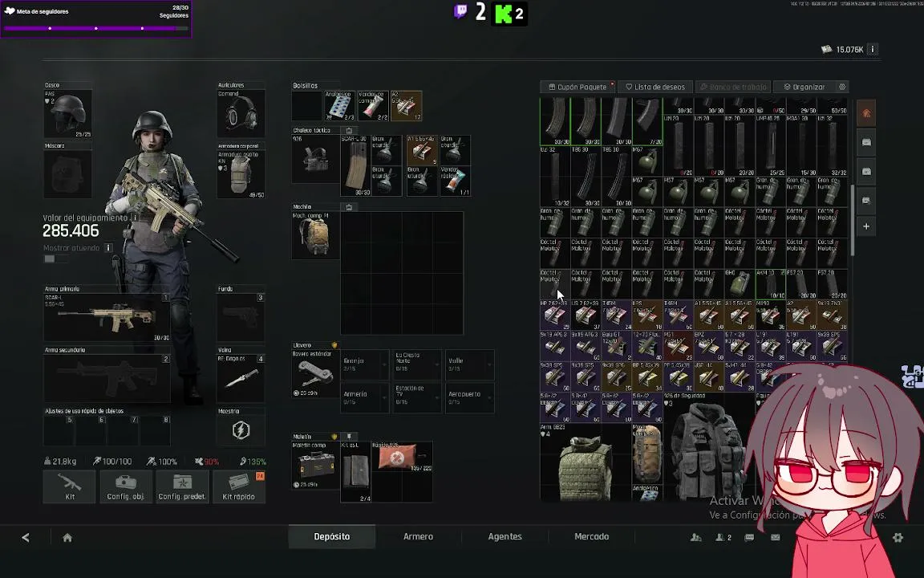Select the orange home stash tab icon

[x=866, y=113]
